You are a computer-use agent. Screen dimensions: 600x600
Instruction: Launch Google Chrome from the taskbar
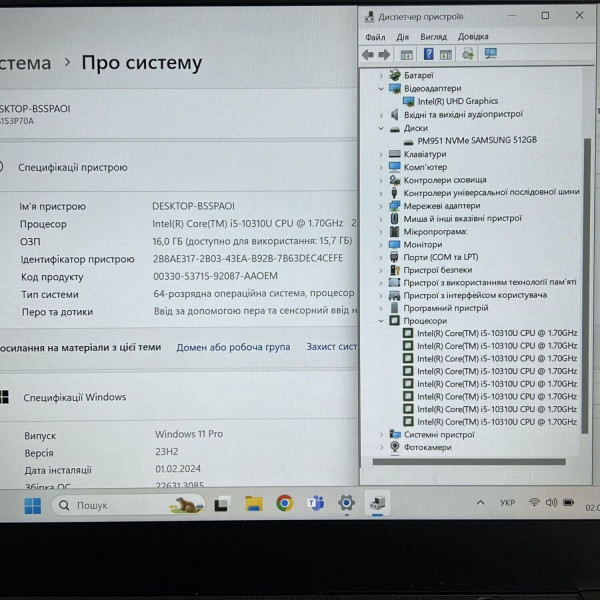(x=284, y=503)
